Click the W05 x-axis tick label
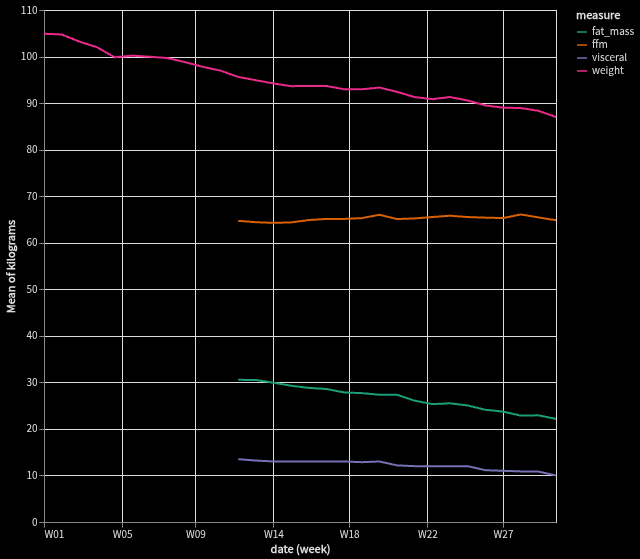640x559 pixels. coord(122,534)
